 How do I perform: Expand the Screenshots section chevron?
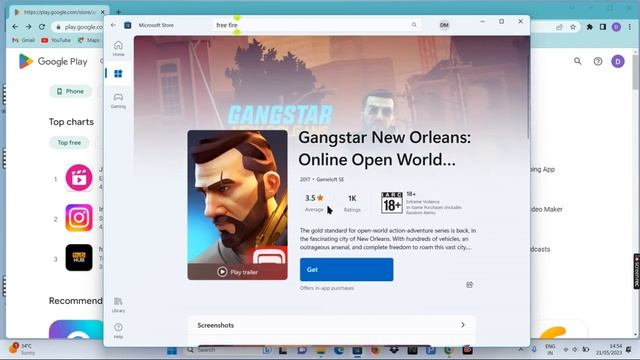click(463, 325)
